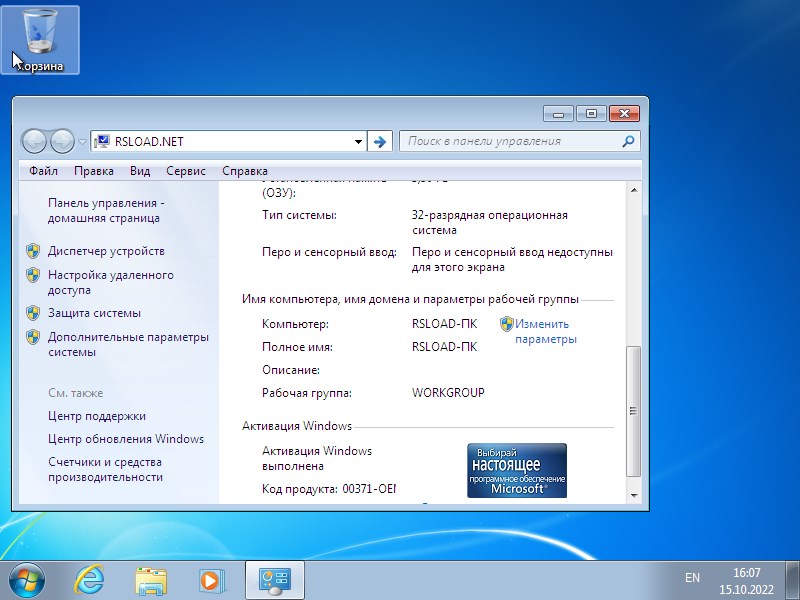Click the RSLOAD.NET address bar text

click(x=149, y=142)
